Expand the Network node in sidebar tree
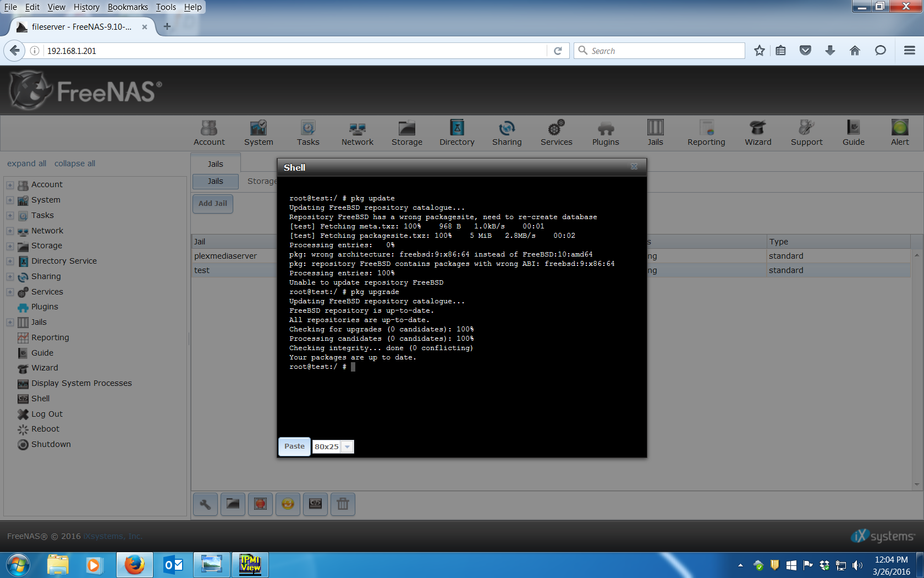This screenshot has height=578, width=924. (10, 231)
